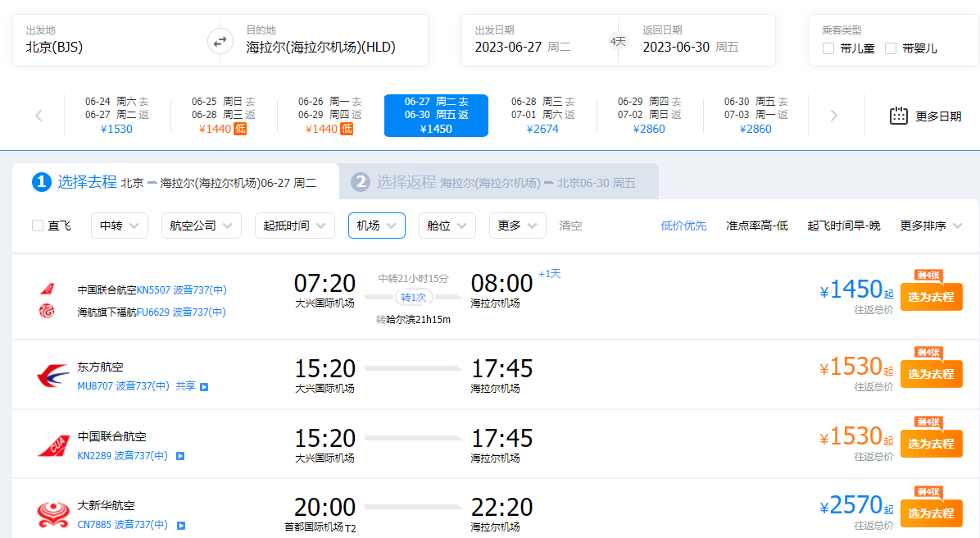Select the 06-25 to 06-28 date option
980x538 pixels.
(x=223, y=116)
